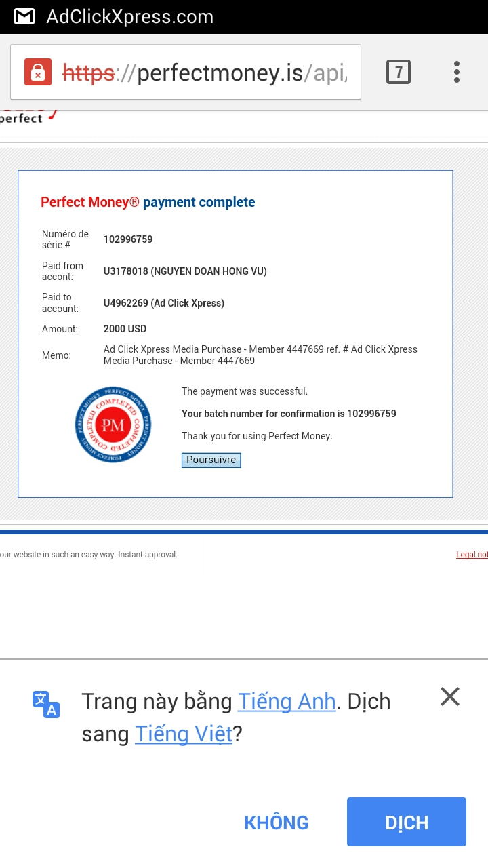Screen dimensions: 488x868
Task: Open the Tiếng Anh language link
Action: pos(287,701)
